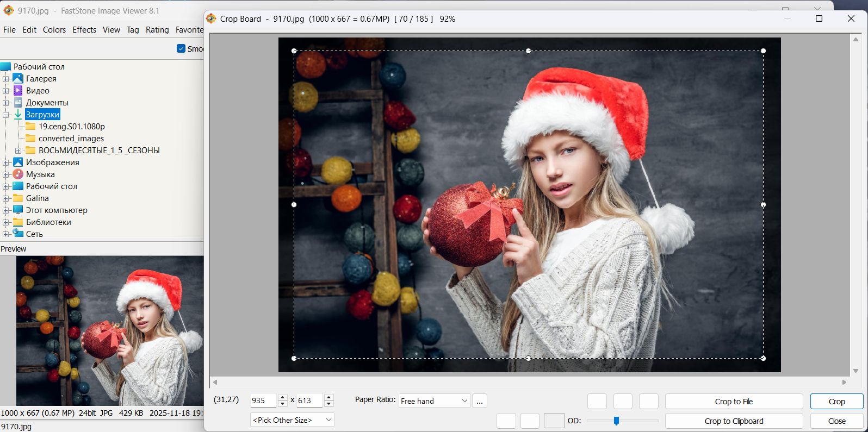
Task: Click the Галерея gallery icon in tree
Action: pos(18,79)
